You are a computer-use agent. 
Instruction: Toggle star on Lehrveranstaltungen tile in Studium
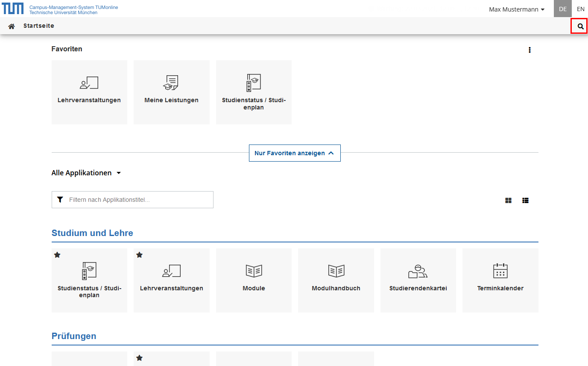point(139,255)
